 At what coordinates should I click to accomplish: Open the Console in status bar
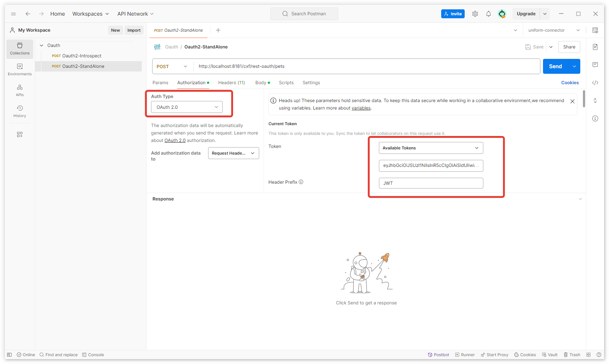[93, 355]
